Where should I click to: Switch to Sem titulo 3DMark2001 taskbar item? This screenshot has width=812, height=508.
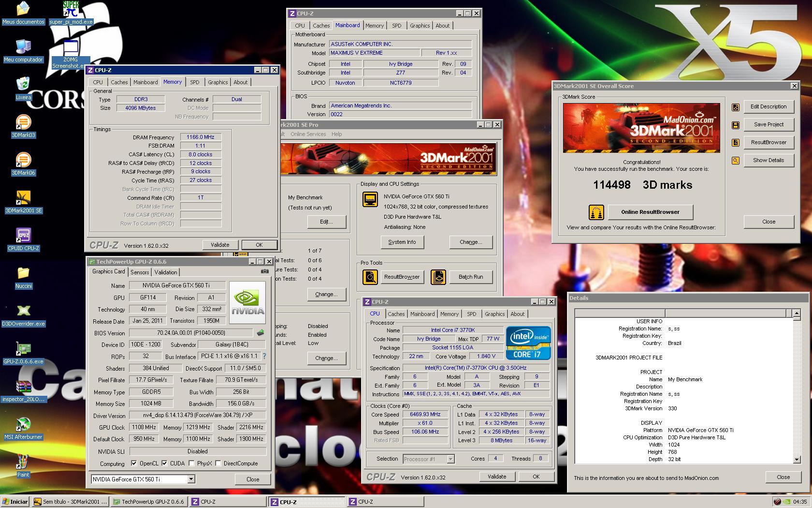[x=70, y=502]
